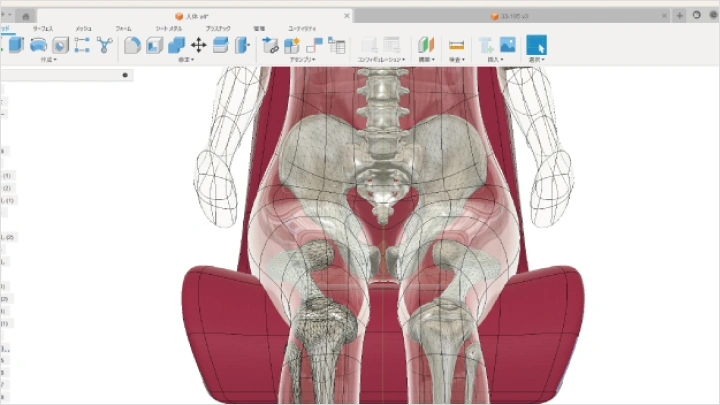Viewport: 720px width, 405px height.
Task: Activate the Move/Copy cross-arrows tool
Action: tap(198, 45)
